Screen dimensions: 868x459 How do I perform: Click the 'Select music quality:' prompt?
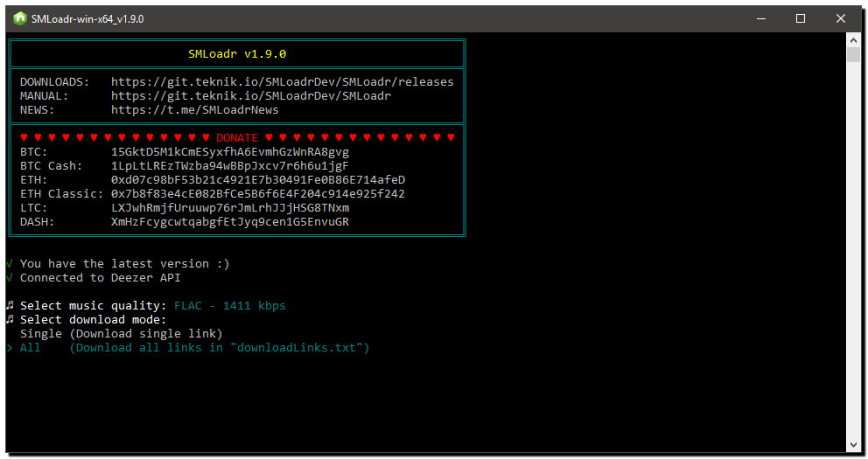point(93,306)
